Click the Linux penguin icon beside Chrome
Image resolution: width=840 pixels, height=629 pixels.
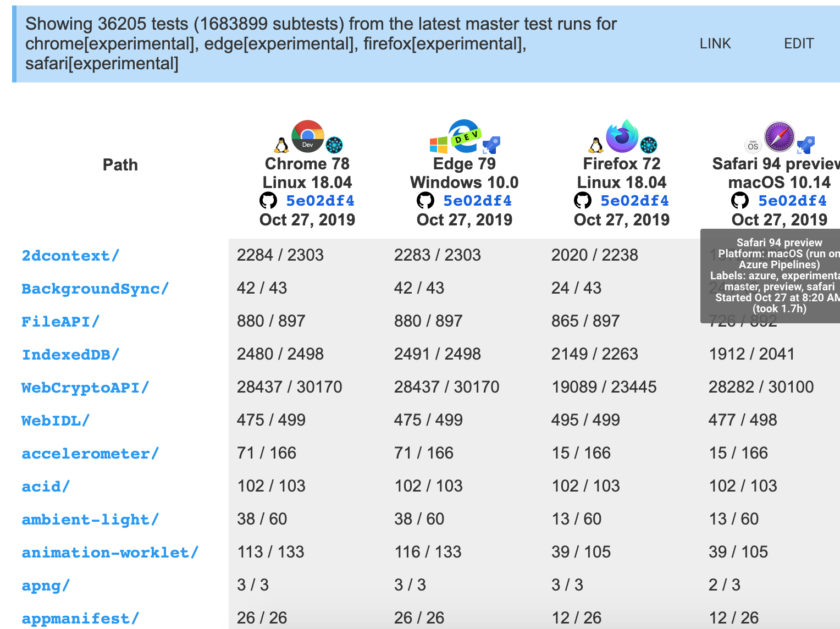pos(281,145)
